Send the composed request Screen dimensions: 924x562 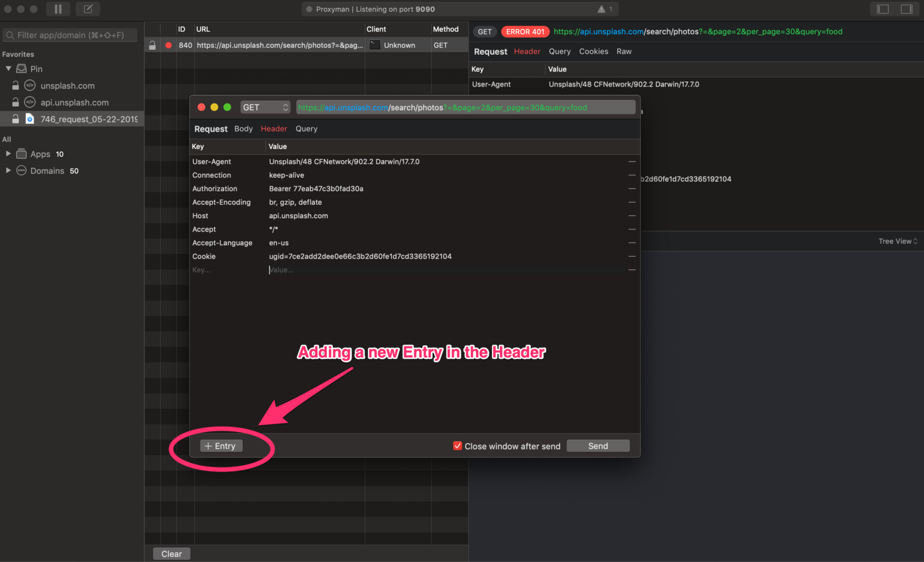pyautogui.click(x=598, y=446)
